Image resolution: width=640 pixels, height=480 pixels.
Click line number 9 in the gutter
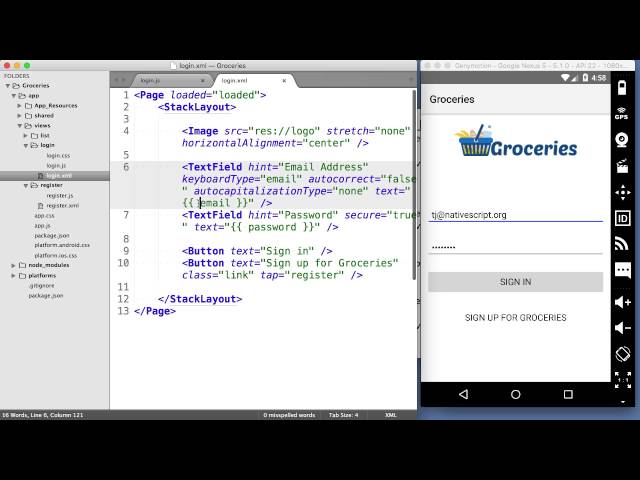click(126, 251)
